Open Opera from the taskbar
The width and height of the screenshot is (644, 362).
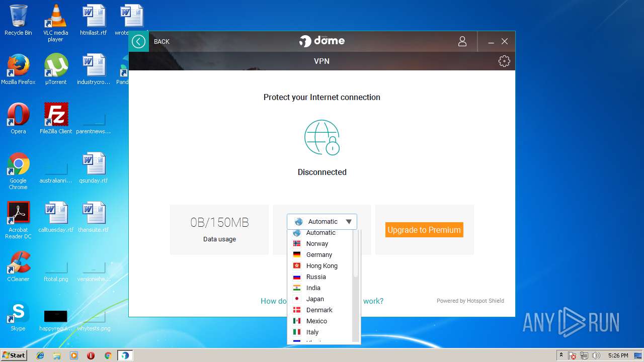[x=91, y=355]
